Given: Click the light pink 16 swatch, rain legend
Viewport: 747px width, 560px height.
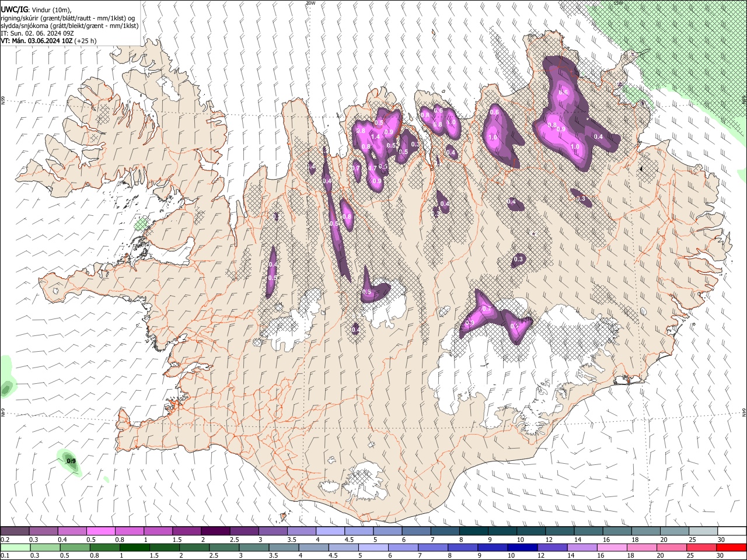Looking at the screenshot, I should (x=612, y=547).
